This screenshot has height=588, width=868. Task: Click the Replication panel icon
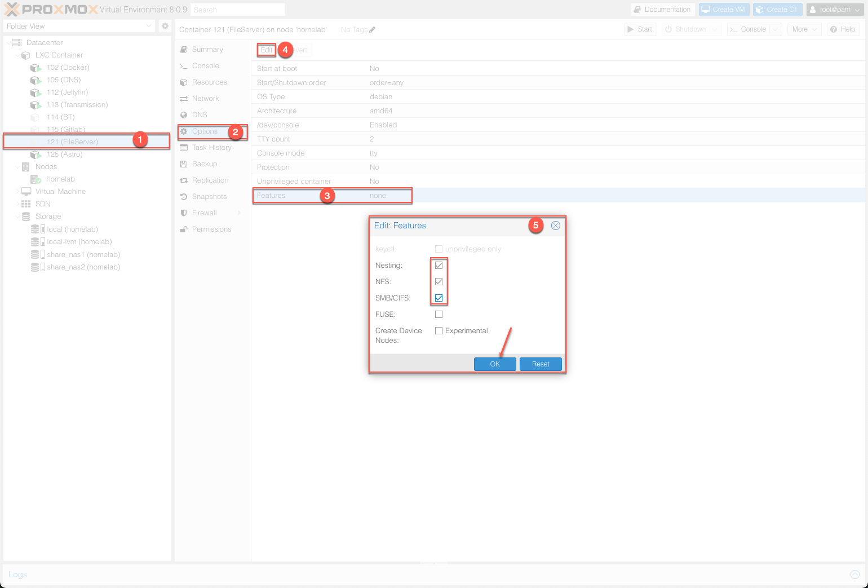pos(184,180)
